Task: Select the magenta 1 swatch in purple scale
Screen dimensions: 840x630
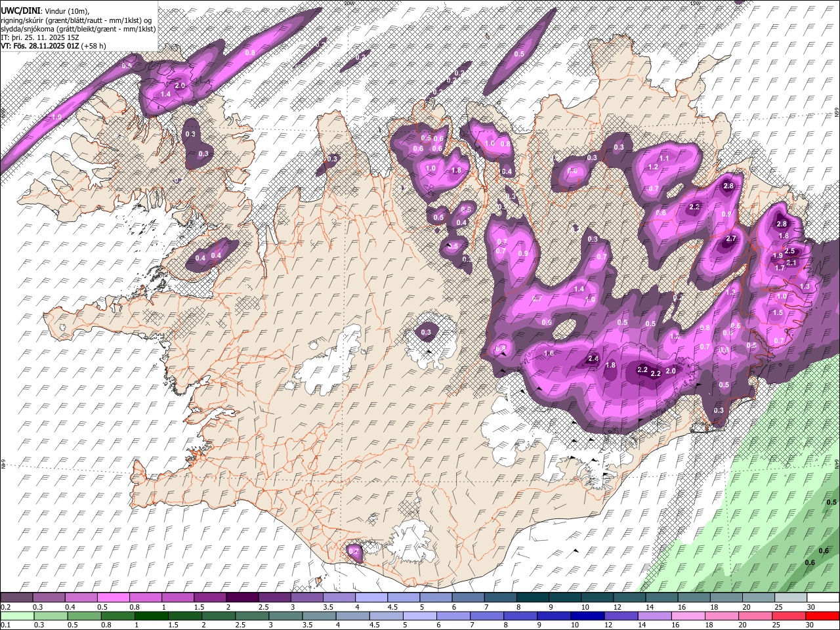Action: coord(177,598)
